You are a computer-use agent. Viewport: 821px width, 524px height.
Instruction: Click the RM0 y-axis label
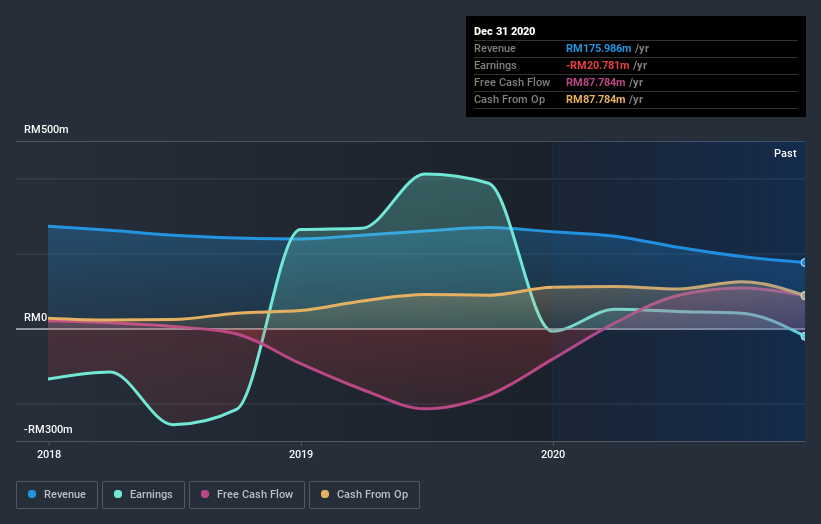coord(35,318)
